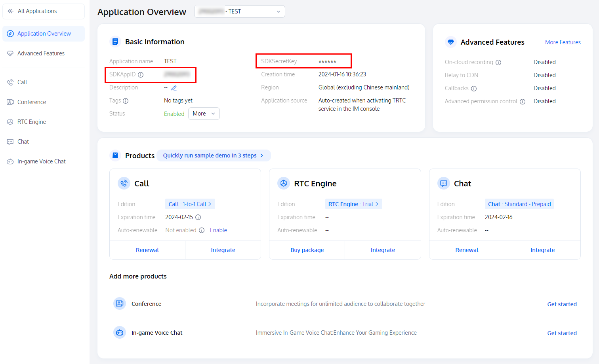Open the Call 1-to-1 Call edition chevron
This screenshot has width=599, height=364.
210,204
